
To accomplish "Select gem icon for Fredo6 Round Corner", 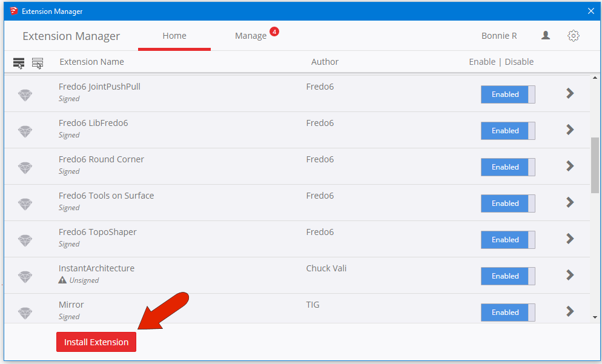I will click(25, 167).
